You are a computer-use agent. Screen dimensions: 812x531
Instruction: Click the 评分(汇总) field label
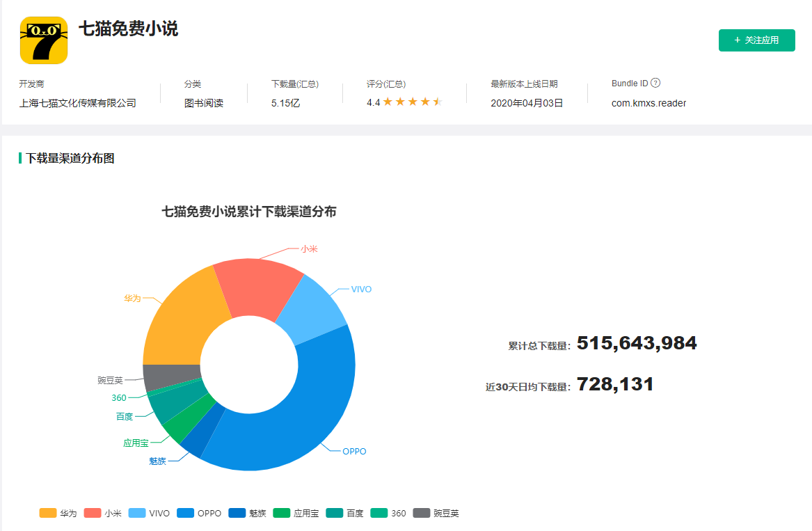tap(386, 84)
